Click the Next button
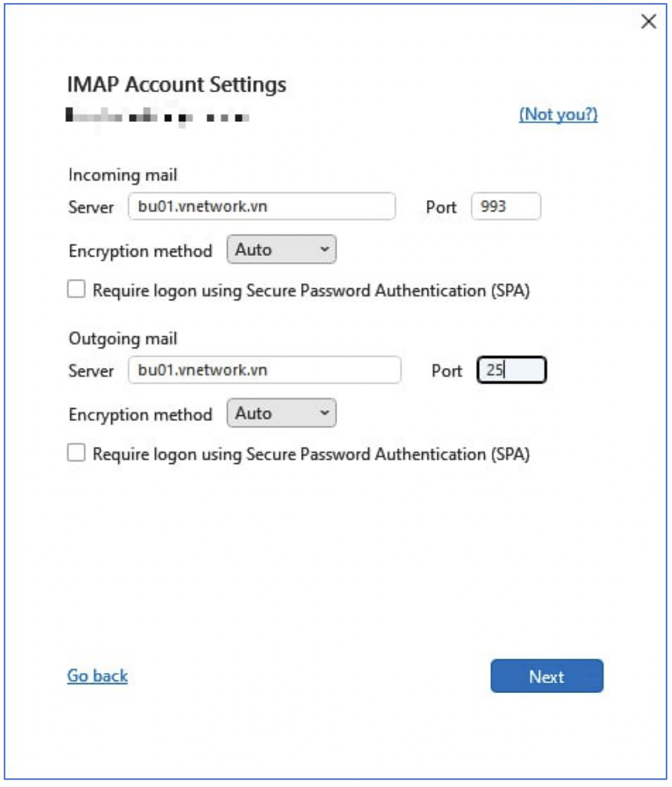The width and height of the screenshot is (672, 787). pos(547,676)
